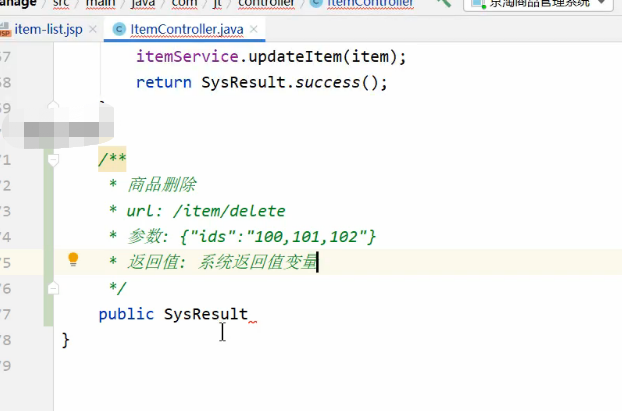Click the jt breadcrumb segment
Screen dimensions: 622x411
217,4
